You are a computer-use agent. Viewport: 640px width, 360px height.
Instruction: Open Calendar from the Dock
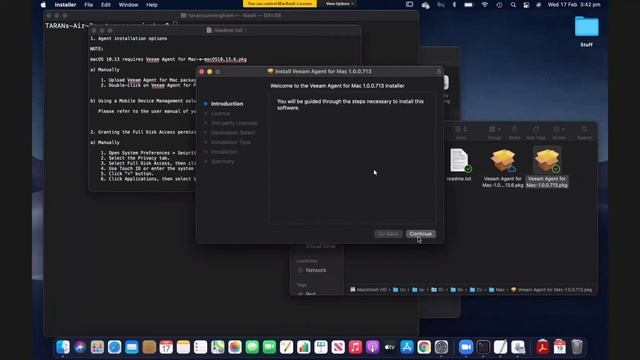(166, 347)
